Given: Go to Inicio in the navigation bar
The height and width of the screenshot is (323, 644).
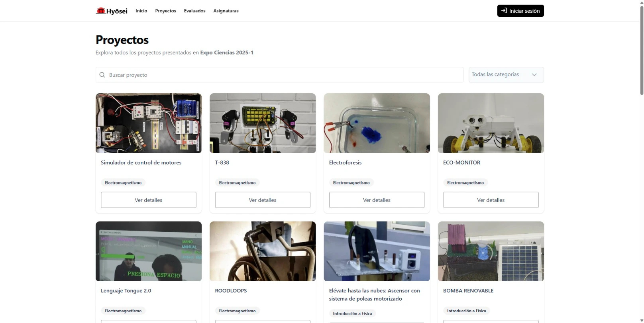Looking at the screenshot, I should [141, 11].
